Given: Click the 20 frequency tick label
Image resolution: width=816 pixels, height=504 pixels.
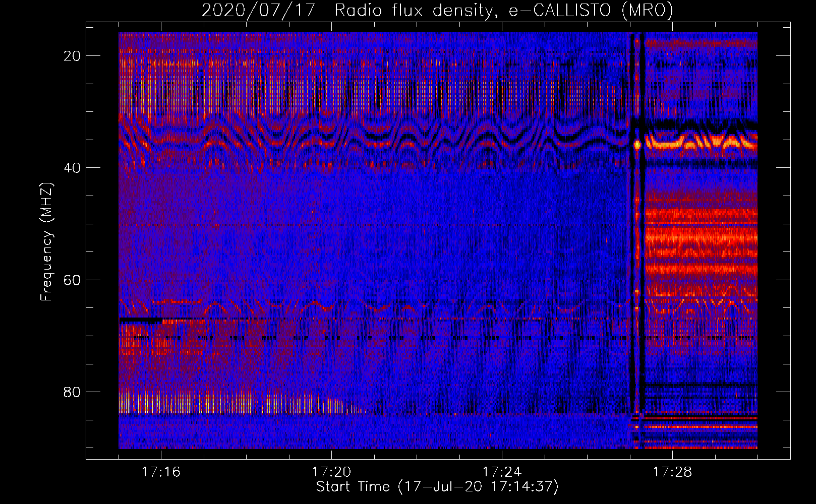Looking at the screenshot, I should (x=72, y=56).
